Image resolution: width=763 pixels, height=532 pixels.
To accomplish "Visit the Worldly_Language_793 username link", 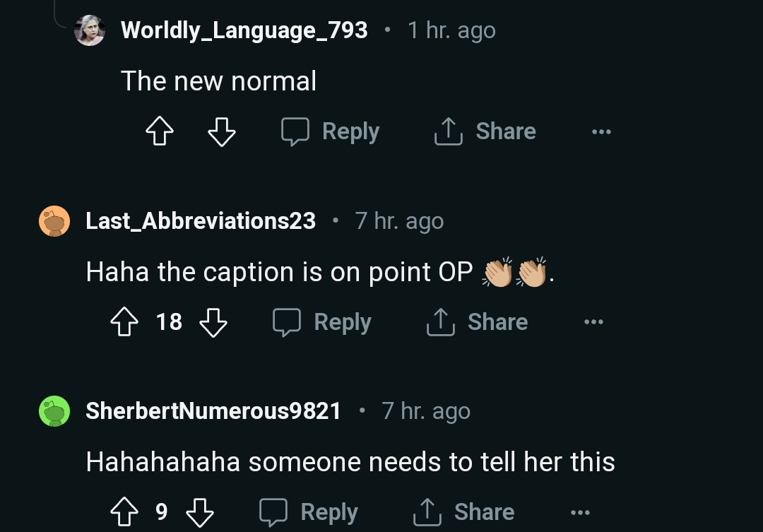I will (244, 30).
